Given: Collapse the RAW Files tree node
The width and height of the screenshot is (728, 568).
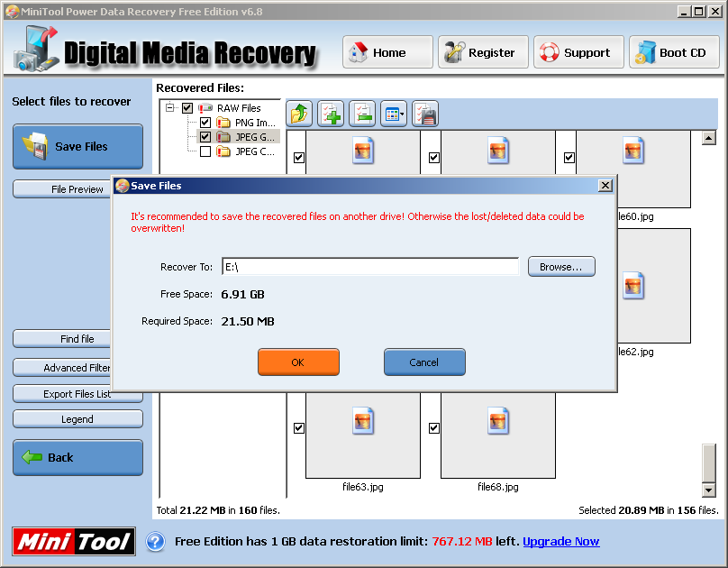Looking at the screenshot, I should click(x=170, y=108).
